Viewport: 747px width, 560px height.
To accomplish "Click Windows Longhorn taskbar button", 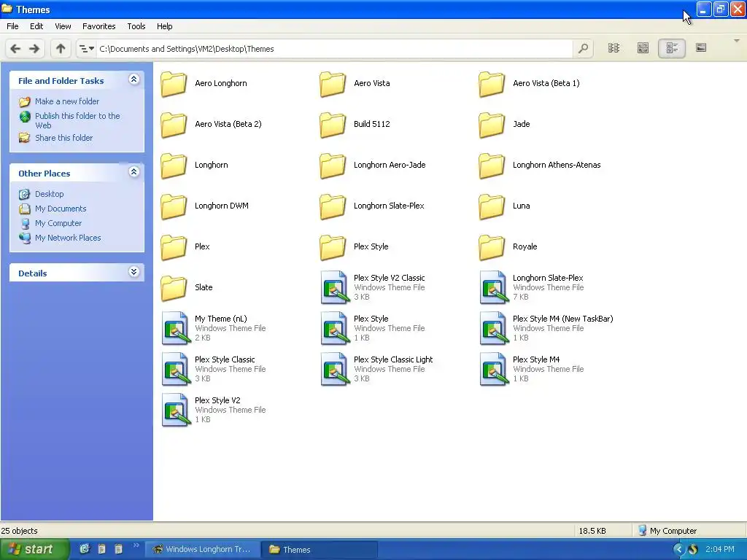I will (x=203, y=550).
